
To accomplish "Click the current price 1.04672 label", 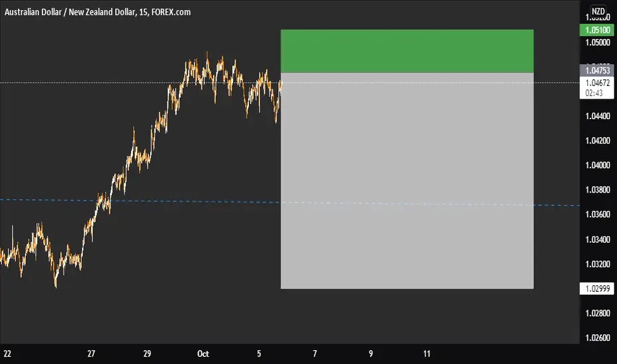I will [597, 83].
